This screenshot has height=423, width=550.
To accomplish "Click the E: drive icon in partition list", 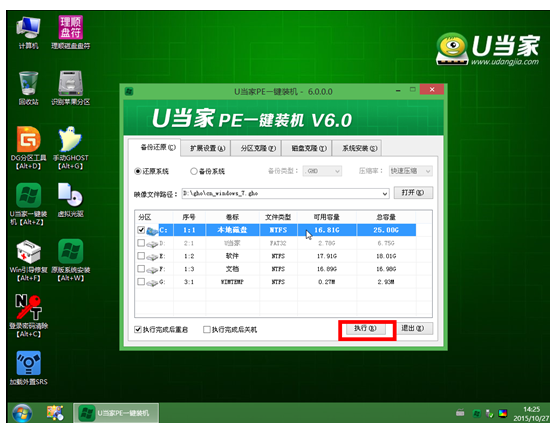I will click(152, 257).
